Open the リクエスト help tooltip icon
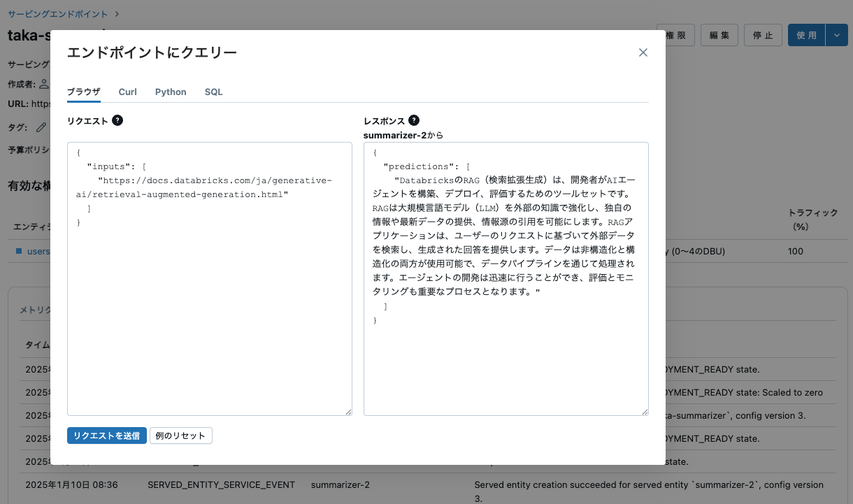Image resolution: width=853 pixels, height=504 pixels. (116, 120)
